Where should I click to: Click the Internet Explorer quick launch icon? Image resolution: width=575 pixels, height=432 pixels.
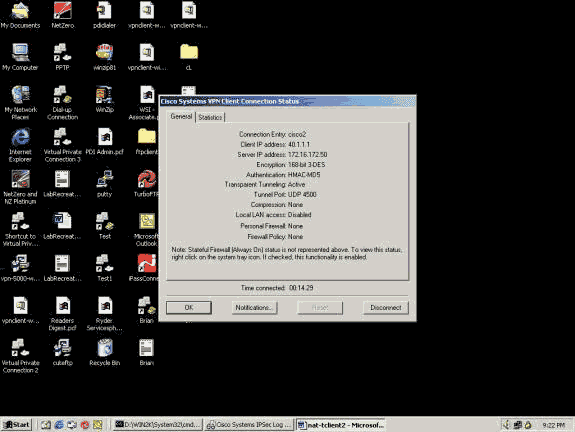click(59, 425)
